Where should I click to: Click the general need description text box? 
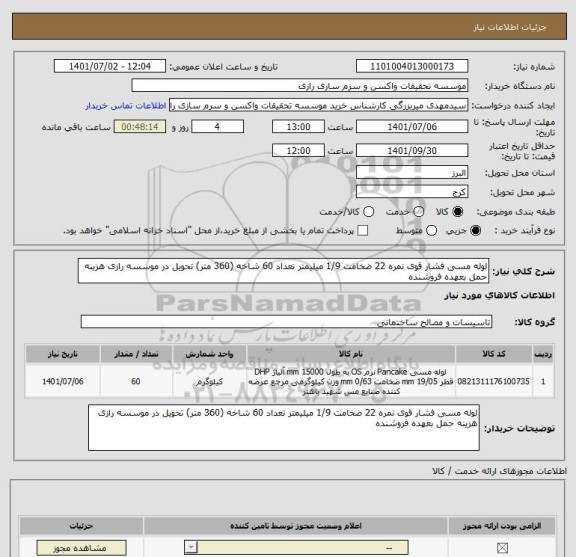(283, 271)
